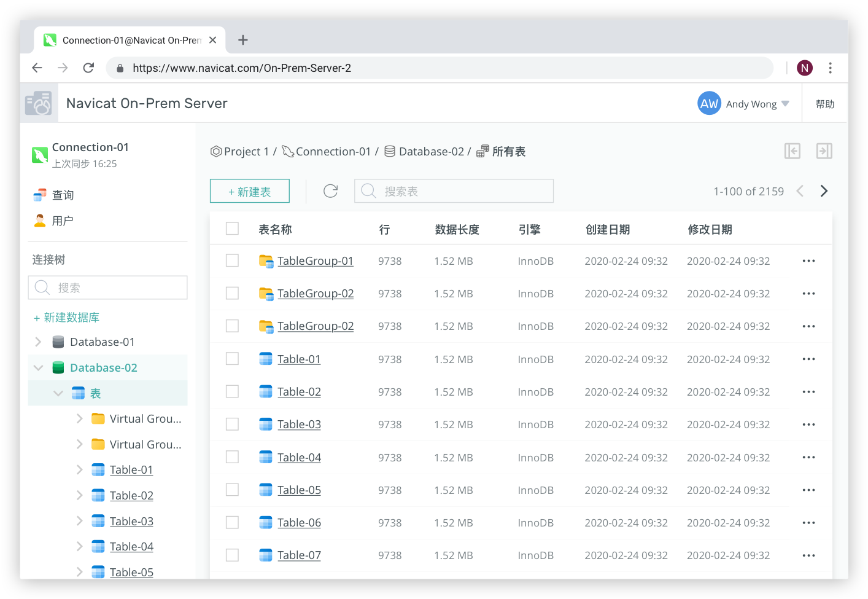Expand Table-03 in the sidebar tree
The image size is (868, 599).
coord(79,521)
